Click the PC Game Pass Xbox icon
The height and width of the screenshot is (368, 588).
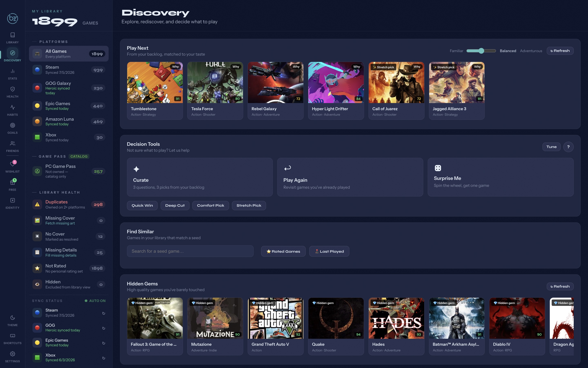(37, 171)
